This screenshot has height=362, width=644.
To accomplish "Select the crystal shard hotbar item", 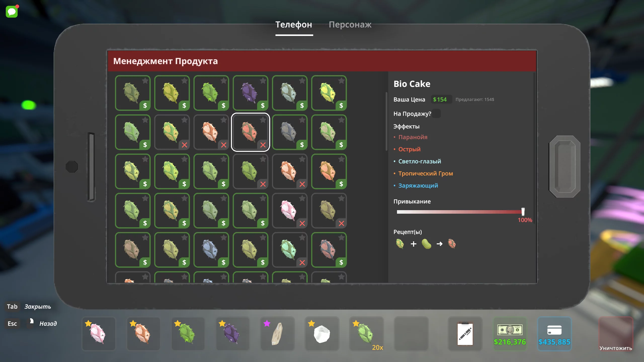I will pos(277,334).
